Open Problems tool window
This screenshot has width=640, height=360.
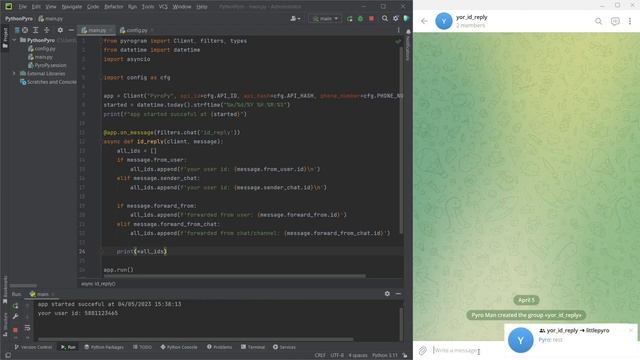[219, 347]
